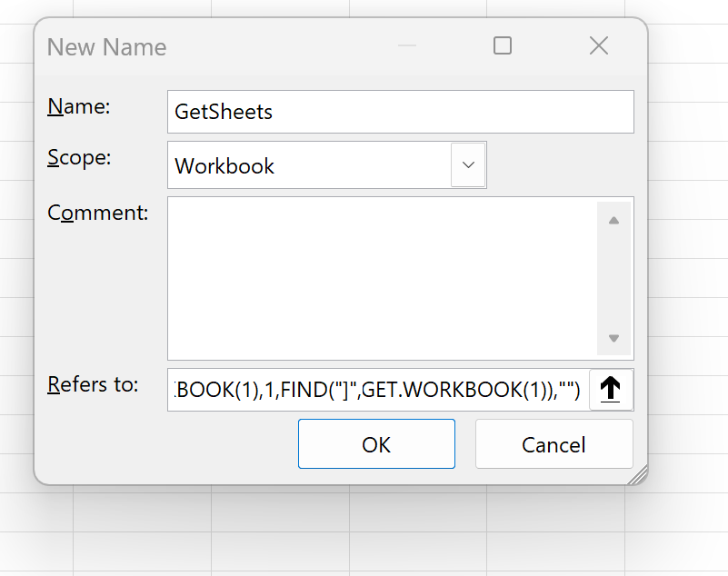Confirm with the OK button
Image resolution: width=728 pixels, height=576 pixels.
coord(376,444)
